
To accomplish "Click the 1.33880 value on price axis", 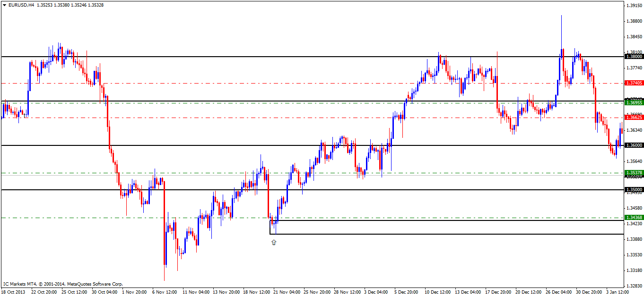I will click(x=634, y=239).
